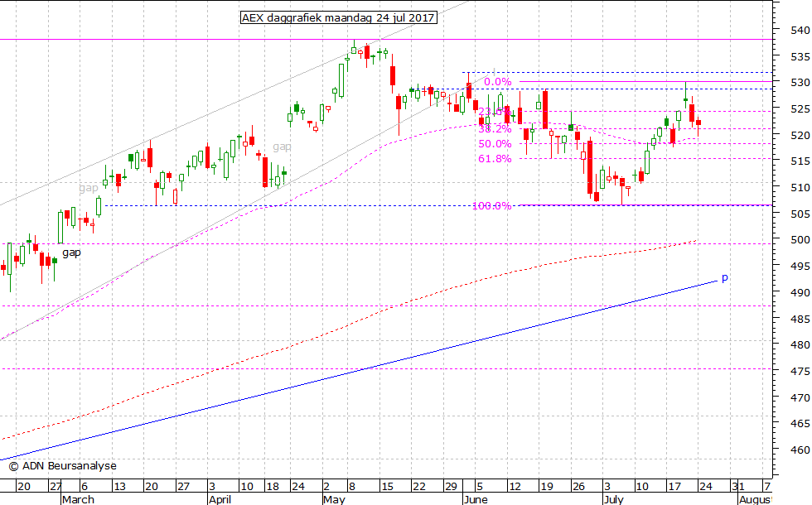Click the date label 26 under June
The image size is (812, 505).
coord(578,487)
